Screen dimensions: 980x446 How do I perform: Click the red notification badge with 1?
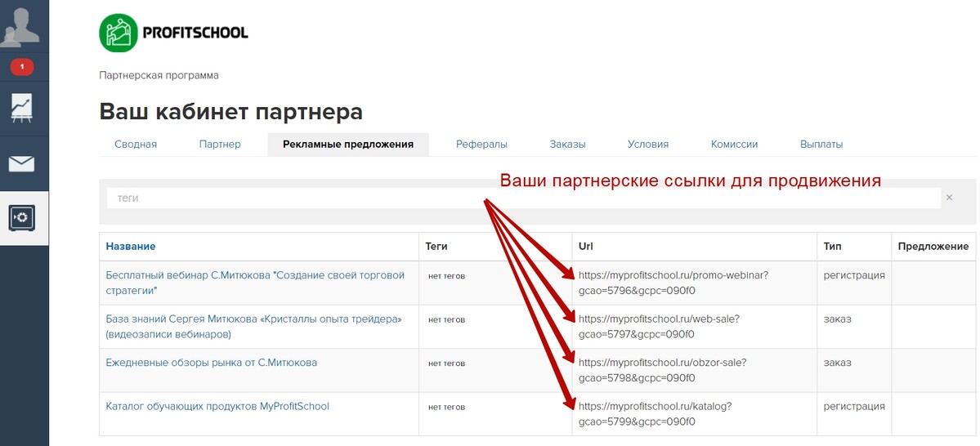22,66
